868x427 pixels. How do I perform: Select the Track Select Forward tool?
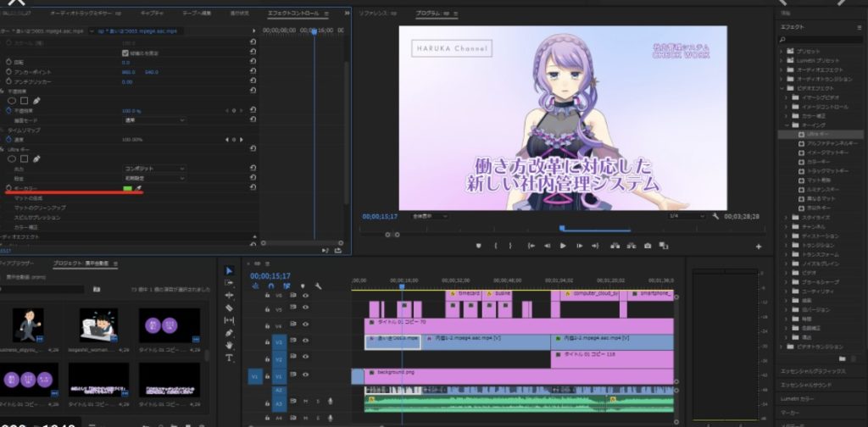click(229, 283)
